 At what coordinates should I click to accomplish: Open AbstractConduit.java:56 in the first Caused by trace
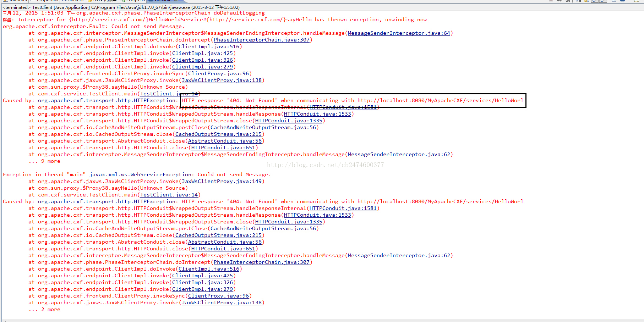coord(225,141)
